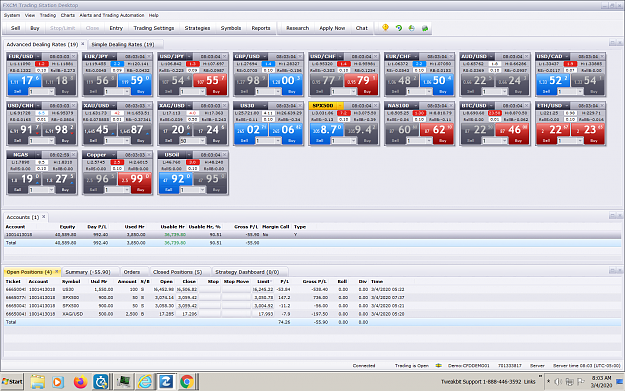Click the blue USD/CAD sell price 52
Screen dimensions: 625x391
(553, 81)
